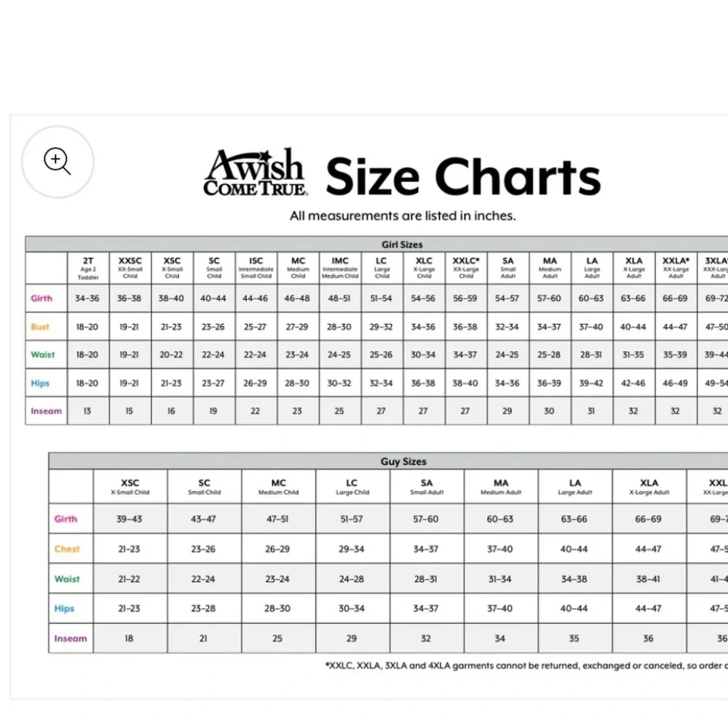The height and width of the screenshot is (728, 728).
Task: Select the Guy Sizes table header
Action: point(403,462)
